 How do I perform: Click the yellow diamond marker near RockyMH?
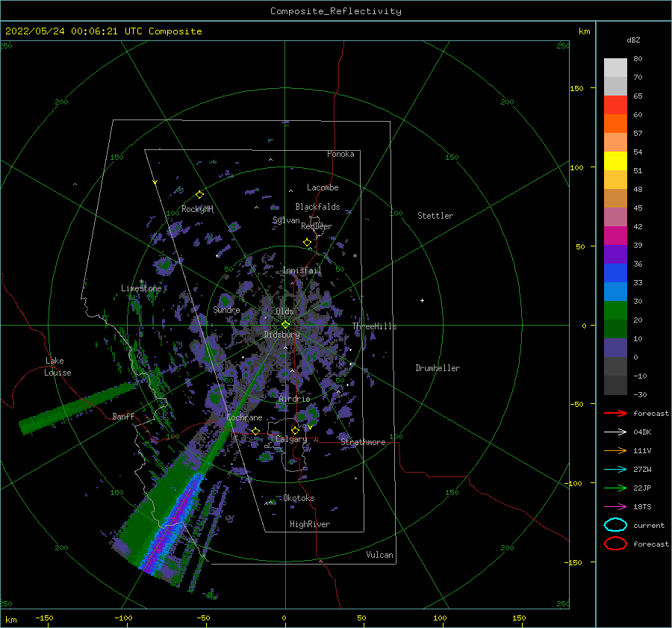pos(199,195)
